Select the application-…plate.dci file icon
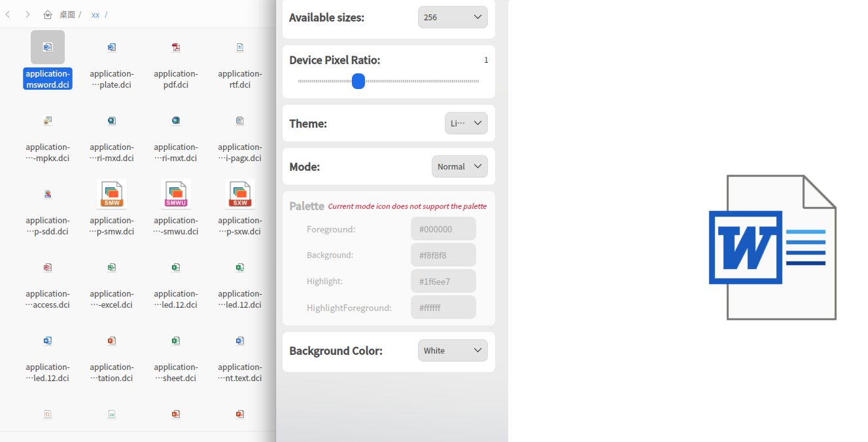868x442 pixels. (x=112, y=47)
